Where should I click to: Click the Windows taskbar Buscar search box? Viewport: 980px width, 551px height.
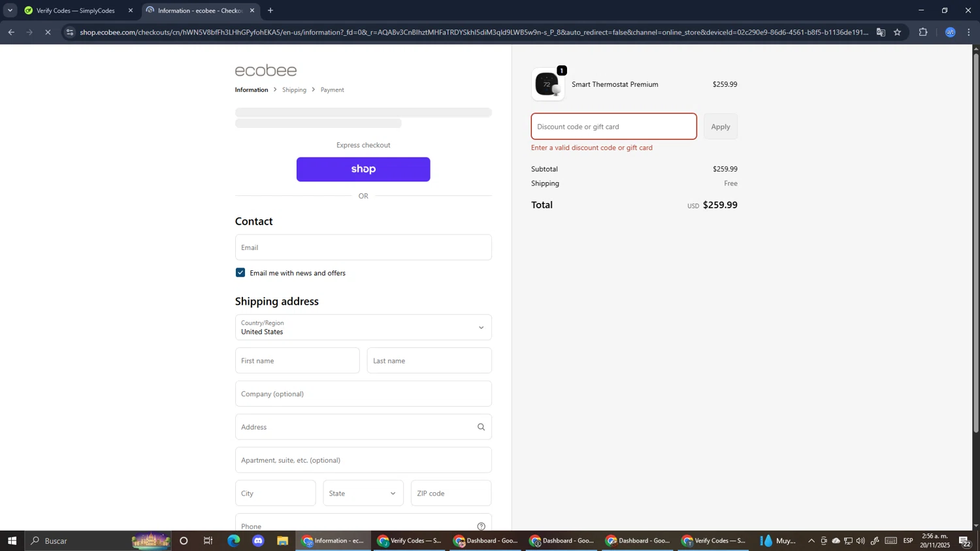[98, 541]
